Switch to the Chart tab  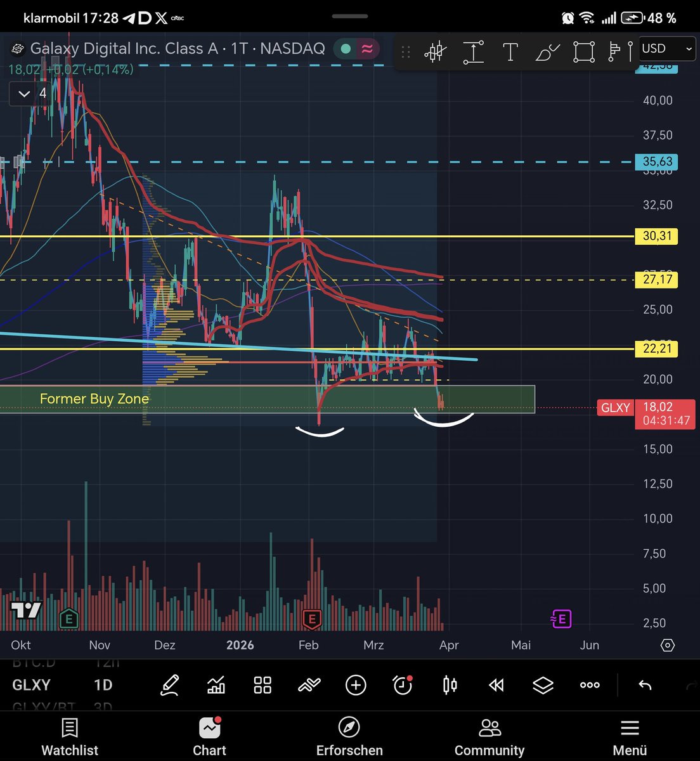pyautogui.click(x=209, y=738)
